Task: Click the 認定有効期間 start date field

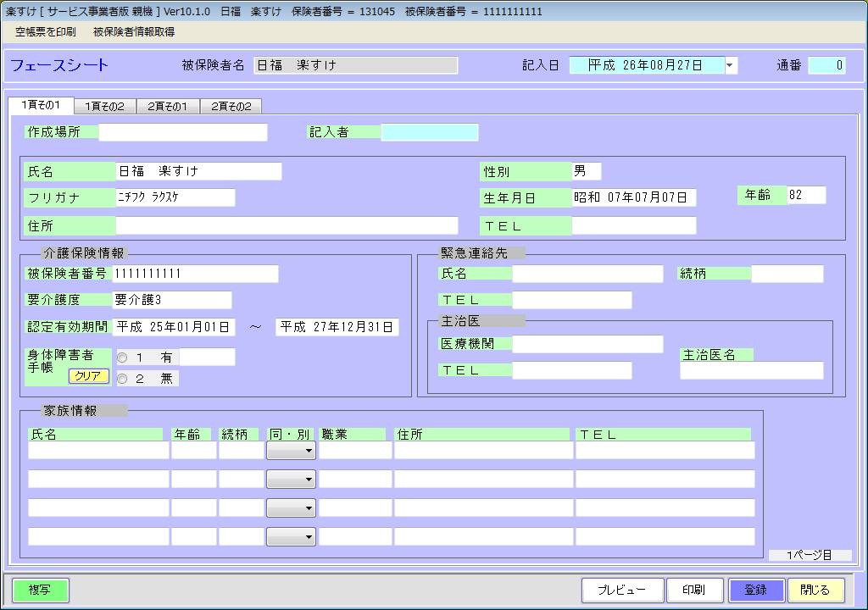Action: [x=174, y=327]
